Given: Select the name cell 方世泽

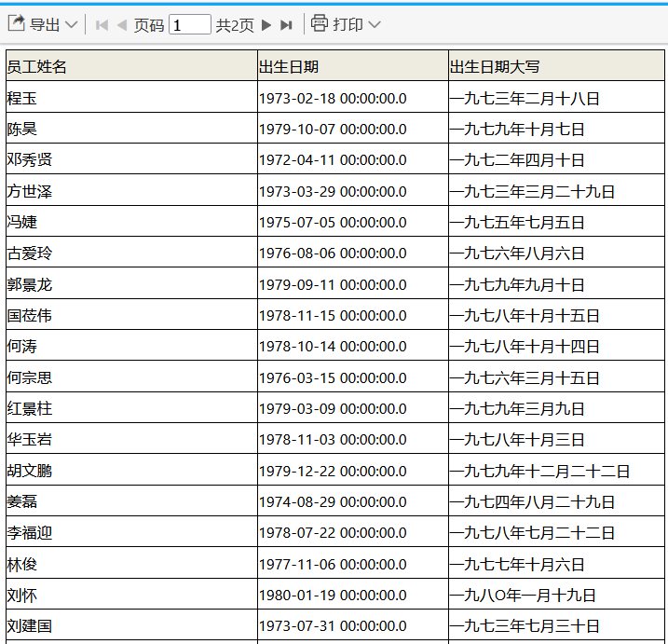Looking at the screenshot, I should pos(131,190).
